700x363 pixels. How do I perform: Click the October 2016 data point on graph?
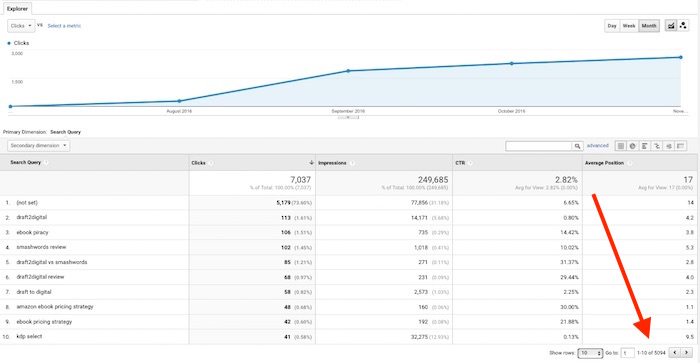[512, 63]
